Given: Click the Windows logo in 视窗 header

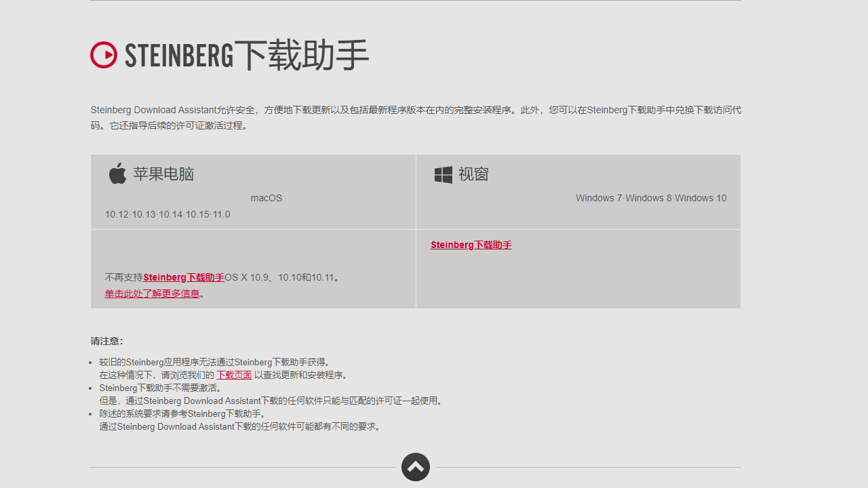Looking at the screenshot, I should coord(443,174).
